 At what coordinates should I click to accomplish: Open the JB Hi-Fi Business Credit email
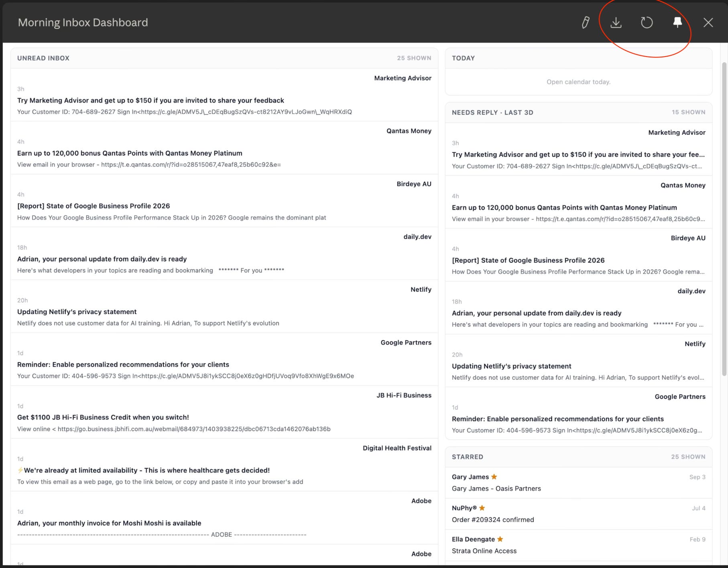tap(103, 417)
